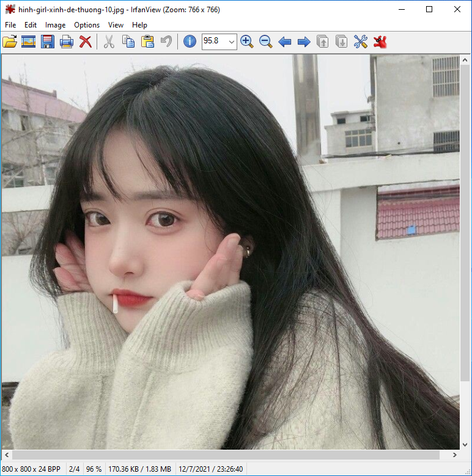Viewport: 472px width, 476px height.
Task: Open the Image menu
Action: (55, 25)
